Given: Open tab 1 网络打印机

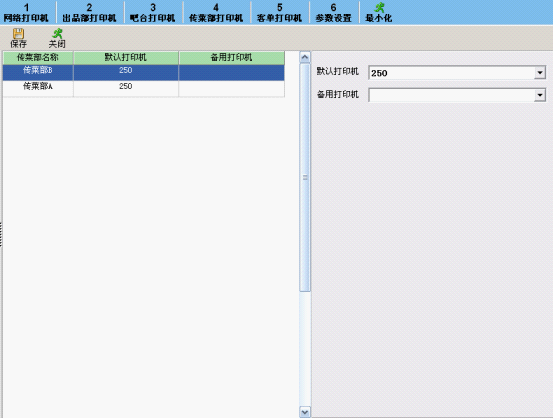Looking at the screenshot, I should pos(26,13).
